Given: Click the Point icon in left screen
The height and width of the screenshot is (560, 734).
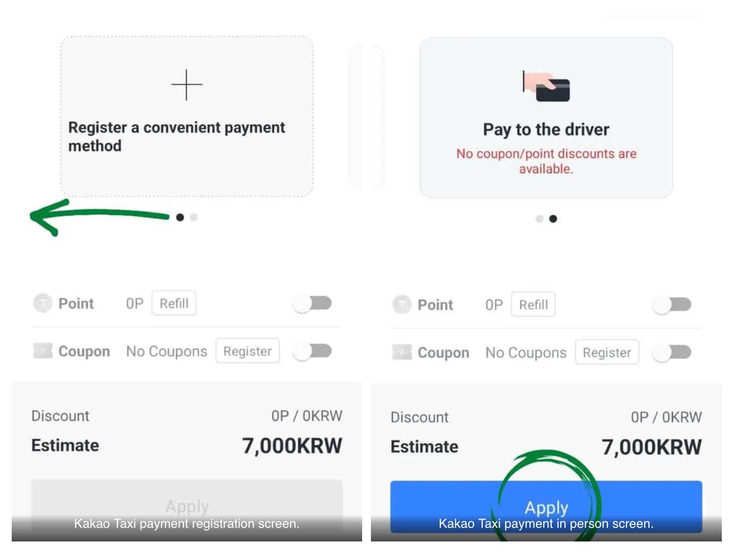Looking at the screenshot, I should pos(43,303).
